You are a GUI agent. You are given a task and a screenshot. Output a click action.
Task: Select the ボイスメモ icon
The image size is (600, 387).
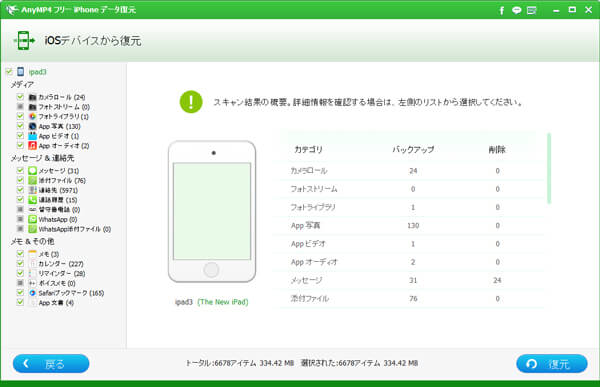[x=33, y=283]
